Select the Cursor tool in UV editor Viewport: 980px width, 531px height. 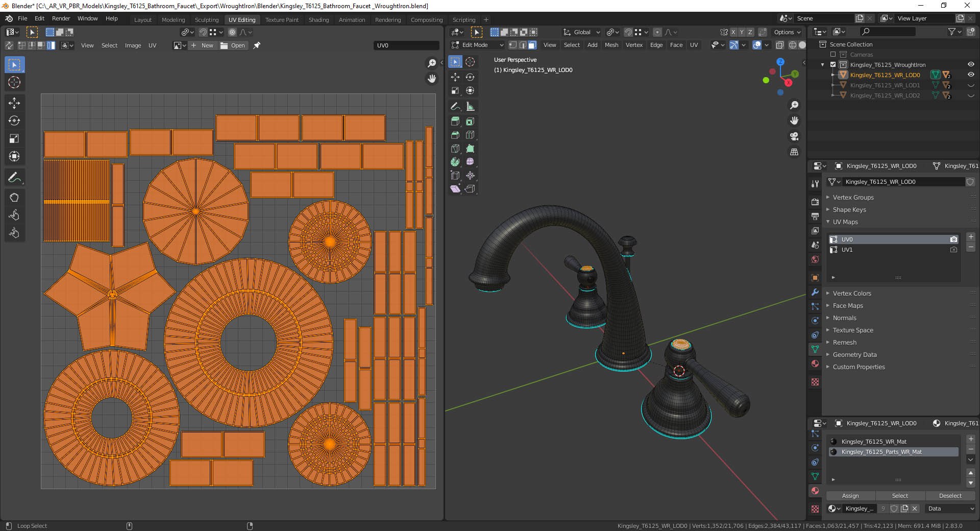click(14, 82)
